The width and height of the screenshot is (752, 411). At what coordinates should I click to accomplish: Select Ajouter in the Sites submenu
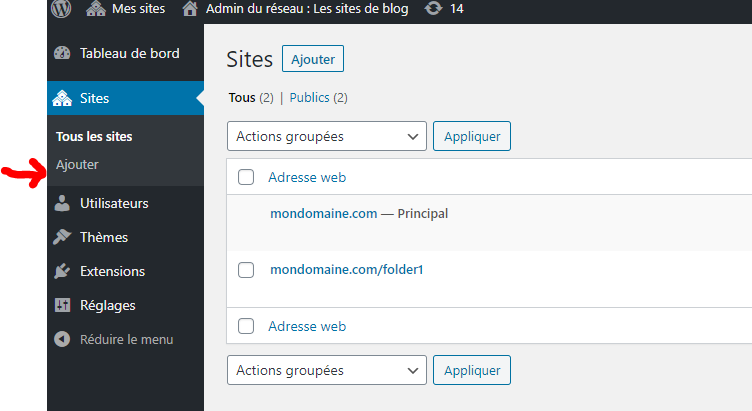coord(78,165)
